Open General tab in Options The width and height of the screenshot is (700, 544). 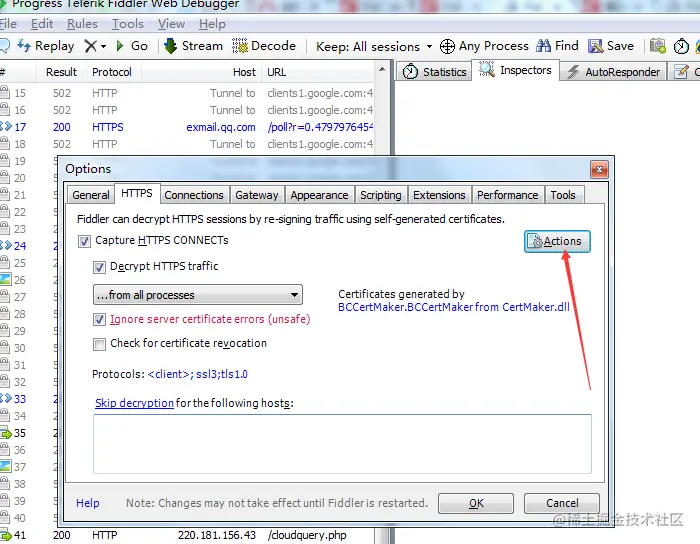click(x=91, y=195)
